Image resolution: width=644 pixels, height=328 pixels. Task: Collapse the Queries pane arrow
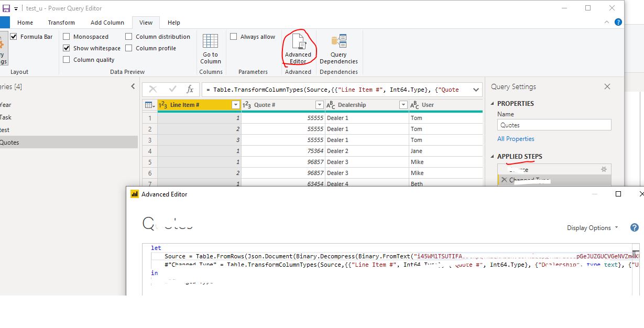click(x=133, y=86)
